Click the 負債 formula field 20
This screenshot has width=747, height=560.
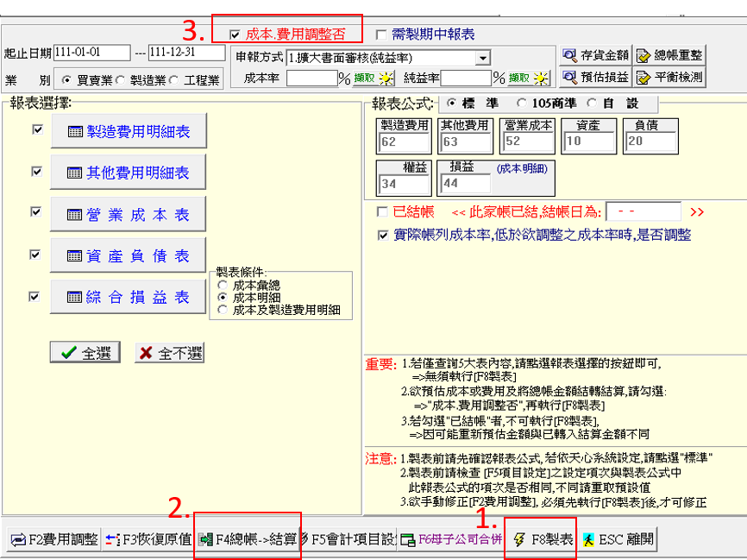tap(651, 142)
